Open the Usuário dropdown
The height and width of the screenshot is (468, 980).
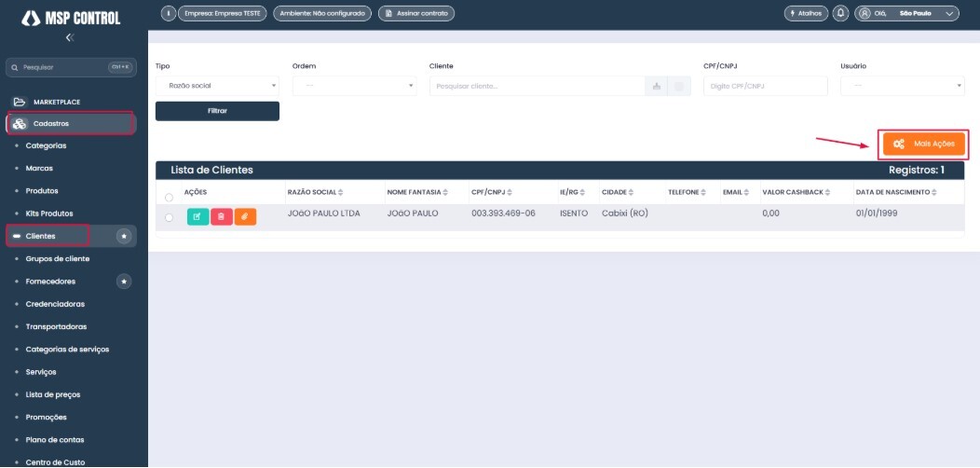point(902,86)
